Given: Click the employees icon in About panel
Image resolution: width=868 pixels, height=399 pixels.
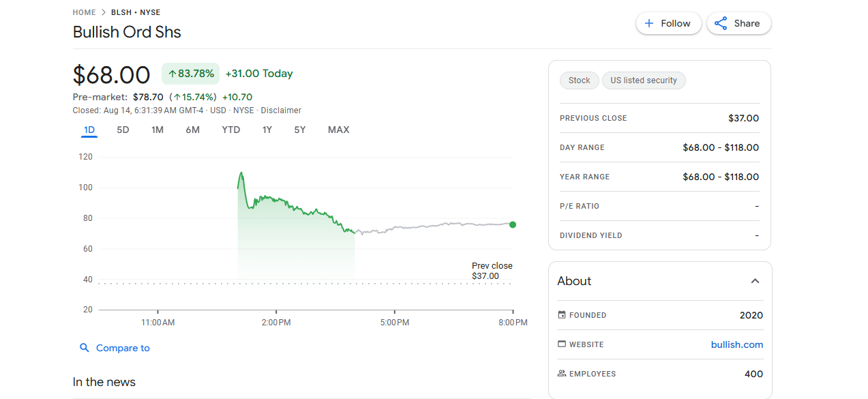Looking at the screenshot, I should tap(562, 374).
